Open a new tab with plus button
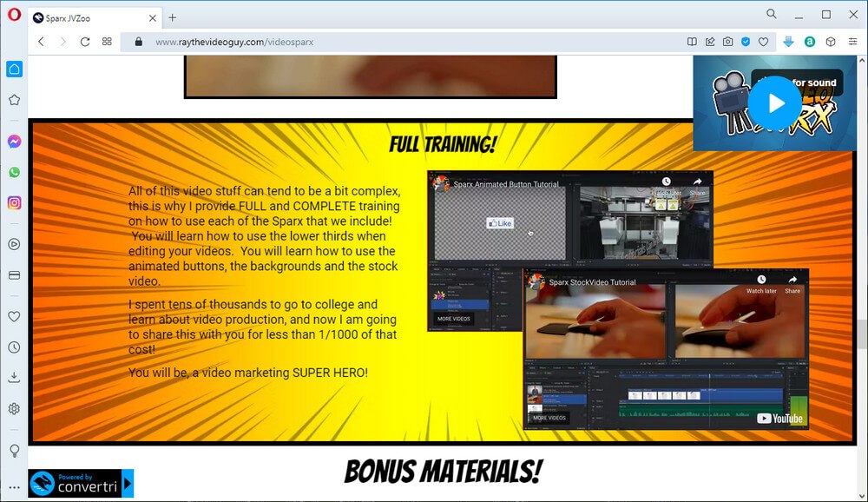The height and width of the screenshot is (502, 868). 173,17
